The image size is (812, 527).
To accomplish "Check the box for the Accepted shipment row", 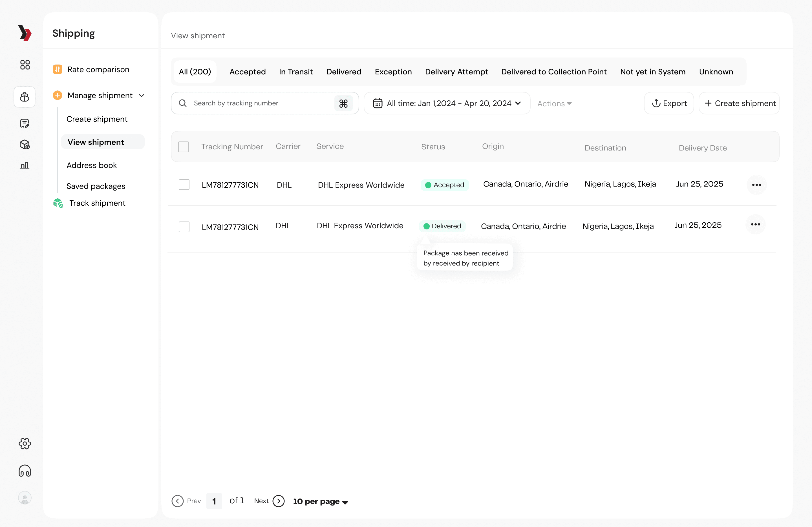I will [x=184, y=185].
